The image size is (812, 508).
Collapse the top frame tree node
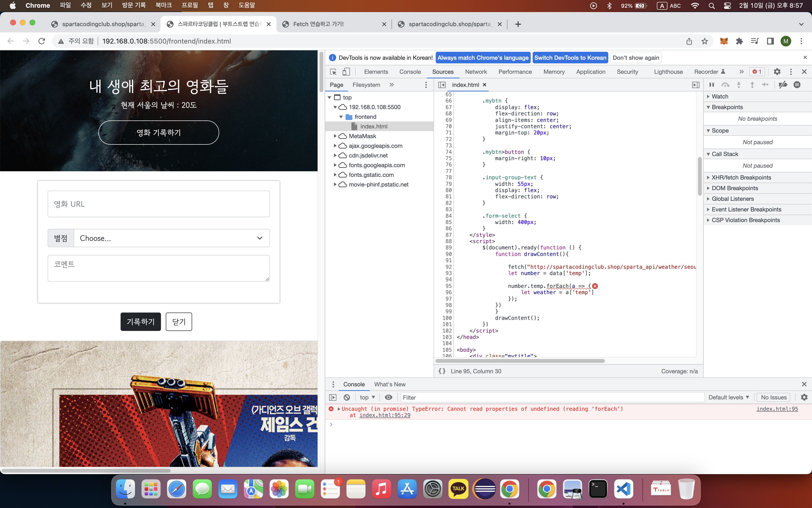(x=329, y=97)
